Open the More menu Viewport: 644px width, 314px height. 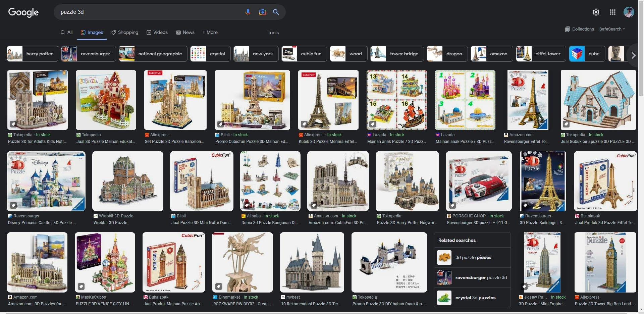[x=210, y=33]
